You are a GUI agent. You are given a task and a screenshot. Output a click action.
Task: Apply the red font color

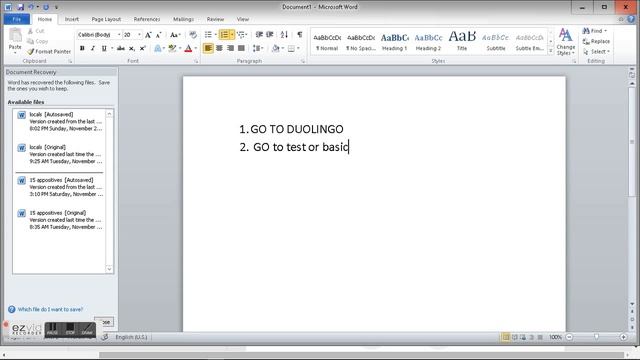[x=188, y=48]
